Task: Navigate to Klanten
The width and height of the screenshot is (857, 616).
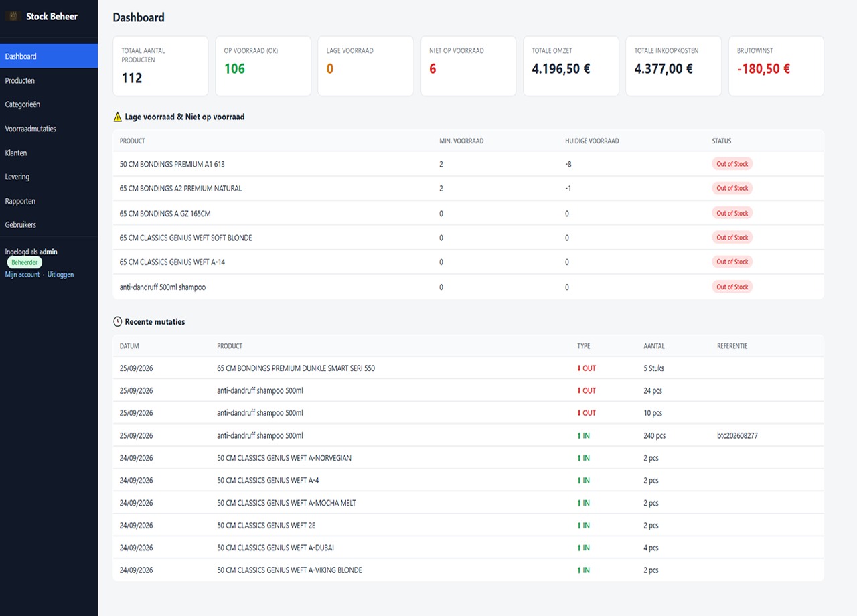Action: point(49,153)
